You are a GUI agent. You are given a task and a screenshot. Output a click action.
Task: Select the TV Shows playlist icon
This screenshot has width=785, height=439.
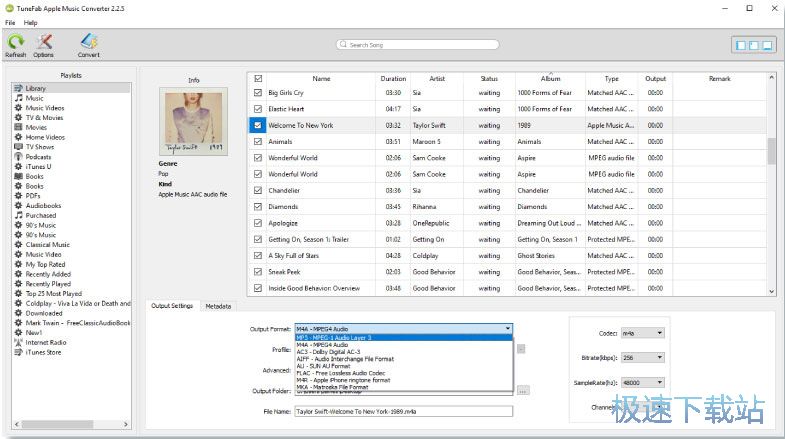[x=19, y=147]
